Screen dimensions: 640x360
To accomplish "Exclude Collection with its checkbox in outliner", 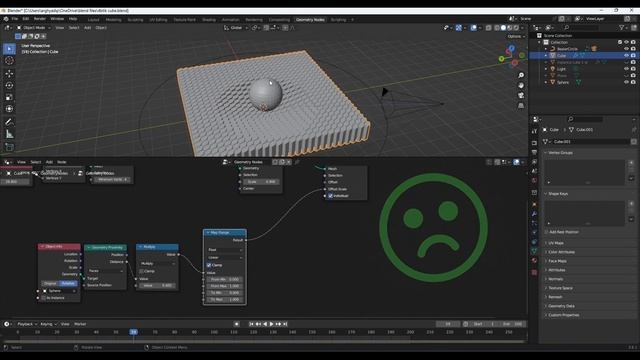I will (620, 42).
